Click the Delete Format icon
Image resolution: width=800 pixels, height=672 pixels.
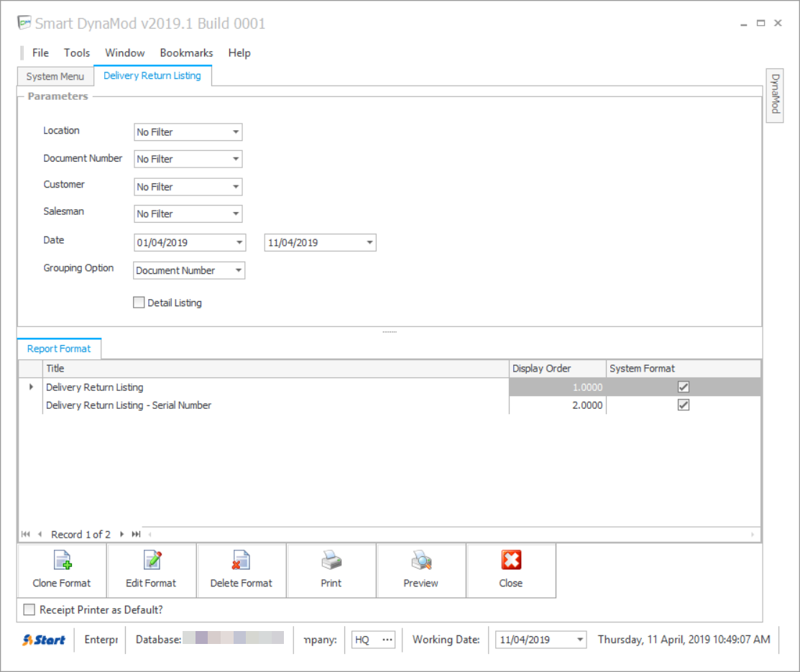click(241, 560)
